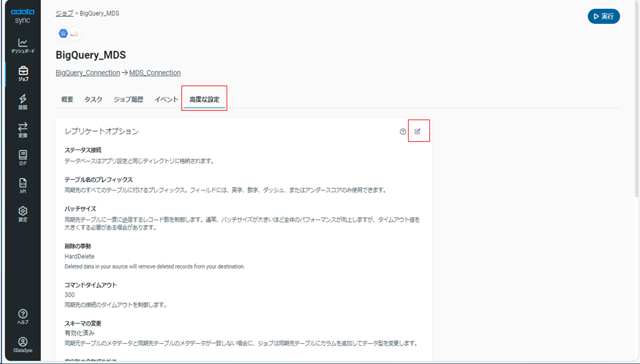Select the ジョブ jobs sidebar icon

pyautogui.click(x=23, y=74)
